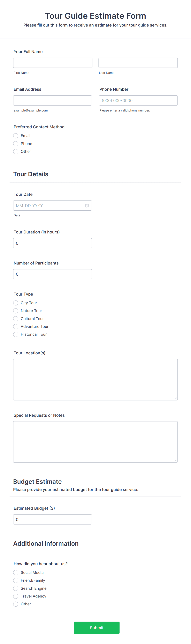Focus the Email Address field

pyautogui.click(x=52, y=100)
